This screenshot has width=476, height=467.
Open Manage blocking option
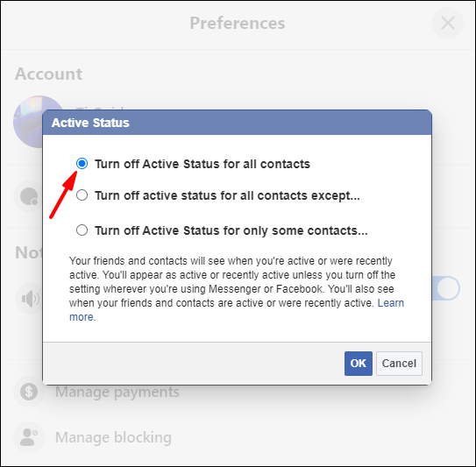(x=113, y=437)
